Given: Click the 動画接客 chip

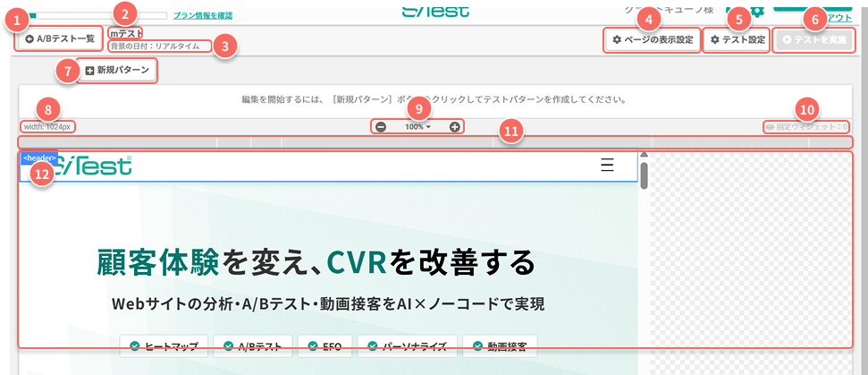Looking at the screenshot, I should pos(500,346).
